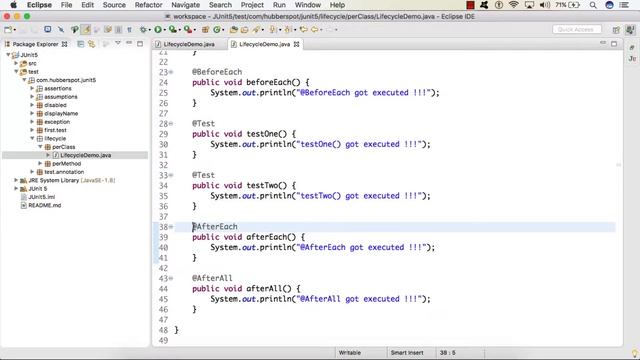Click the Debug gear toolbar icon
The width and height of the screenshot is (640, 360).
[x=143, y=29]
